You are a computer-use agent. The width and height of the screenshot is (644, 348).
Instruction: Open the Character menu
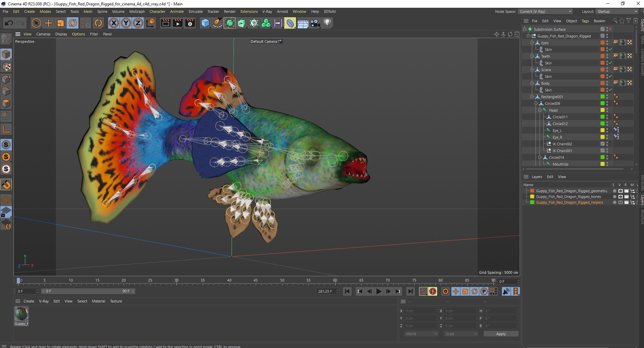(x=157, y=11)
